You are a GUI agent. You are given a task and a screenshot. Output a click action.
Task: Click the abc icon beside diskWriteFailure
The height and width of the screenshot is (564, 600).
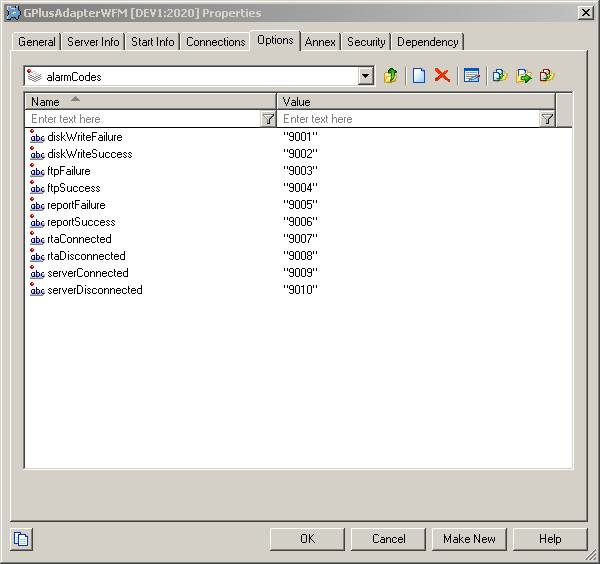coord(37,136)
